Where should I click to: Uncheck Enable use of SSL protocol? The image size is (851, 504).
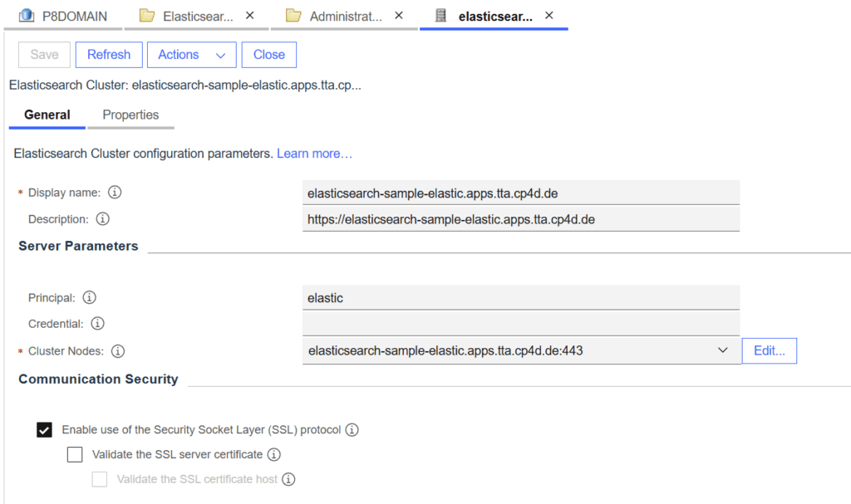tap(45, 429)
